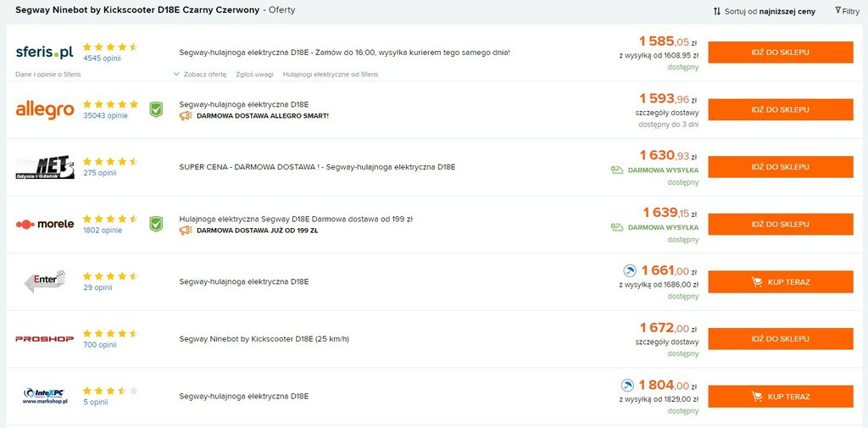The width and height of the screenshot is (868, 428).
Task: Open '35043 opinie' reviews of allegro
Action: pyautogui.click(x=105, y=116)
